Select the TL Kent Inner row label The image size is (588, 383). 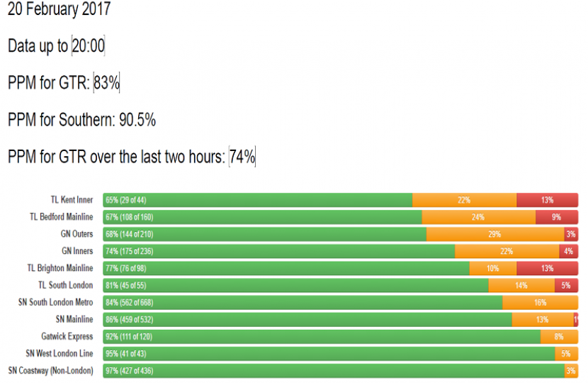click(x=72, y=200)
